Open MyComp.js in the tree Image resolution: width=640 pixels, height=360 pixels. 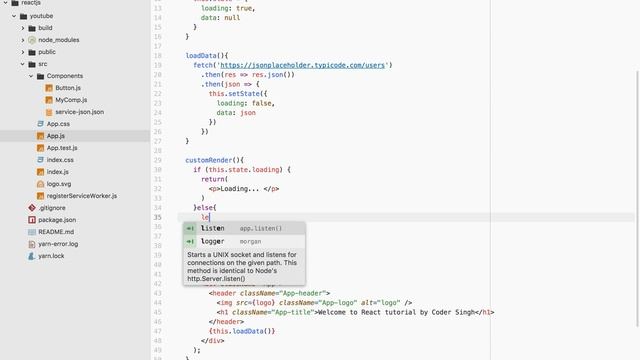[71, 100]
